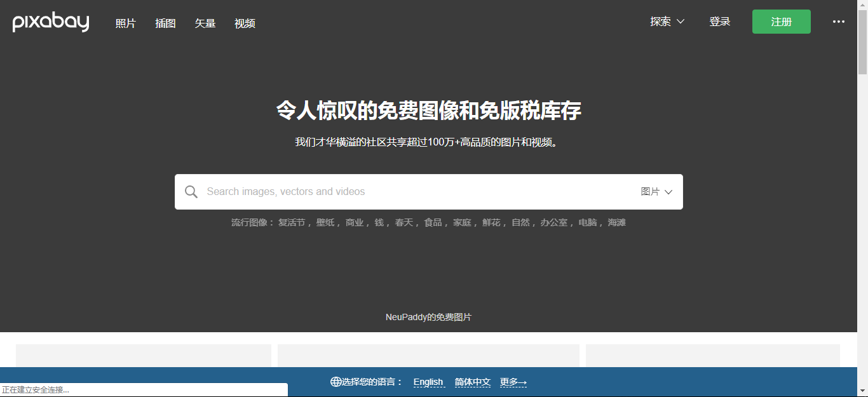Click 更多→ languages link
The height and width of the screenshot is (397, 868).
[513, 382]
